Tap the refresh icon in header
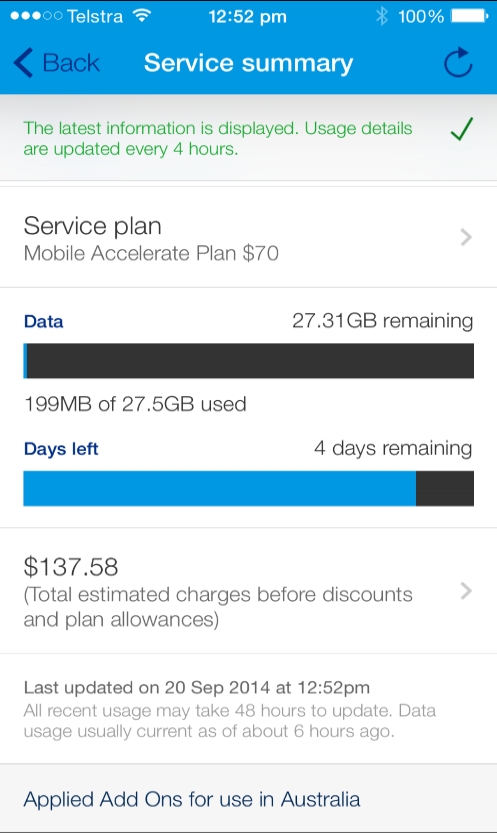Screen dimensions: 497x833 point(458,63)
